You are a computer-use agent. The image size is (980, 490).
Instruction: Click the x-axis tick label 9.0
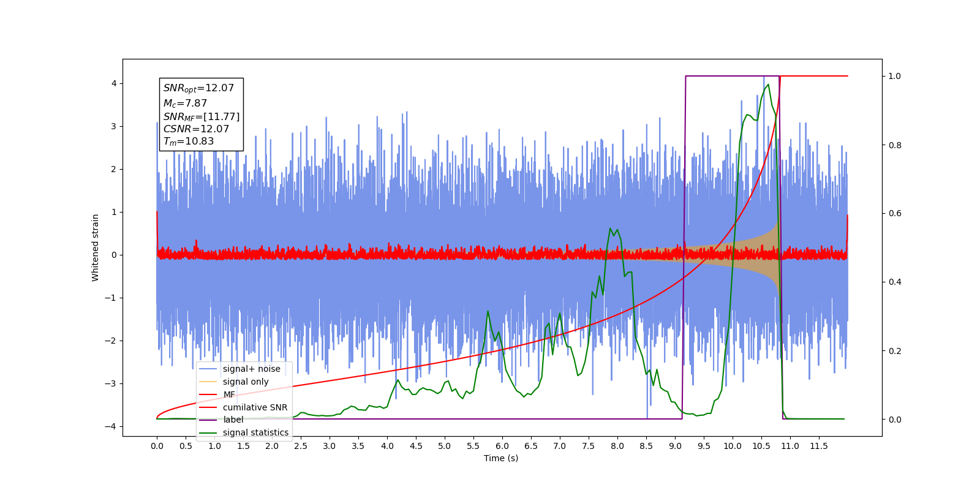[x=675, y=446]
